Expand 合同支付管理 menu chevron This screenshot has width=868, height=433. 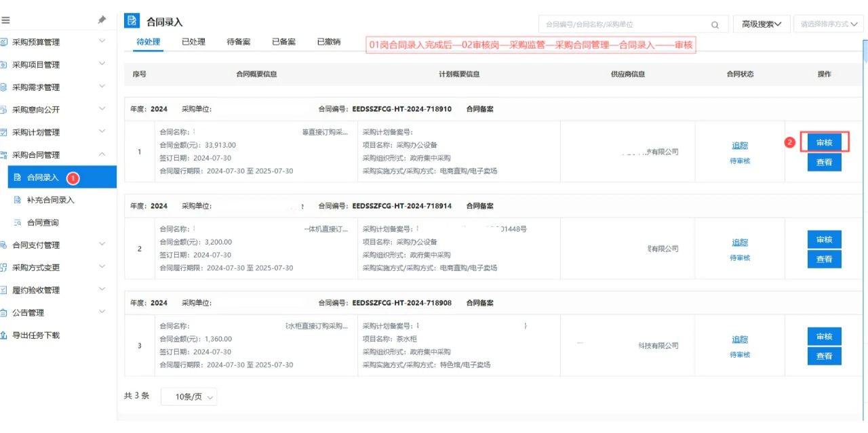(102, 244)
